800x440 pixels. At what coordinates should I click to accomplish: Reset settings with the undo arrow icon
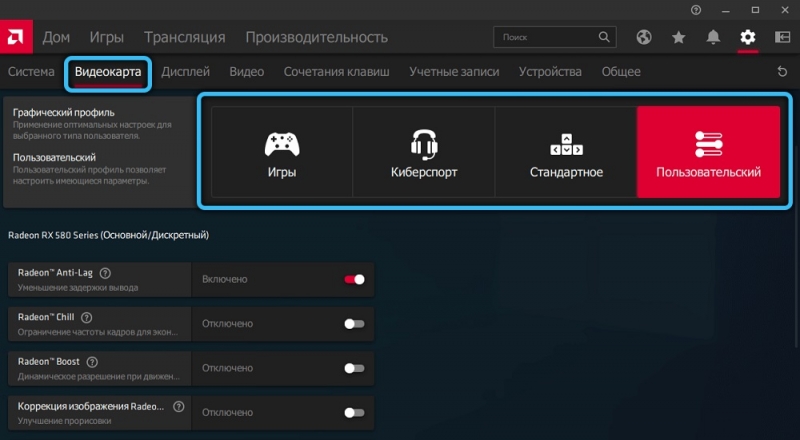coord(782,71)
